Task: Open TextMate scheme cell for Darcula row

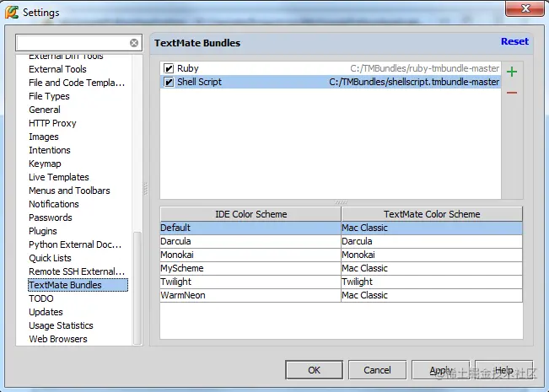Action: tap(432, 241)
